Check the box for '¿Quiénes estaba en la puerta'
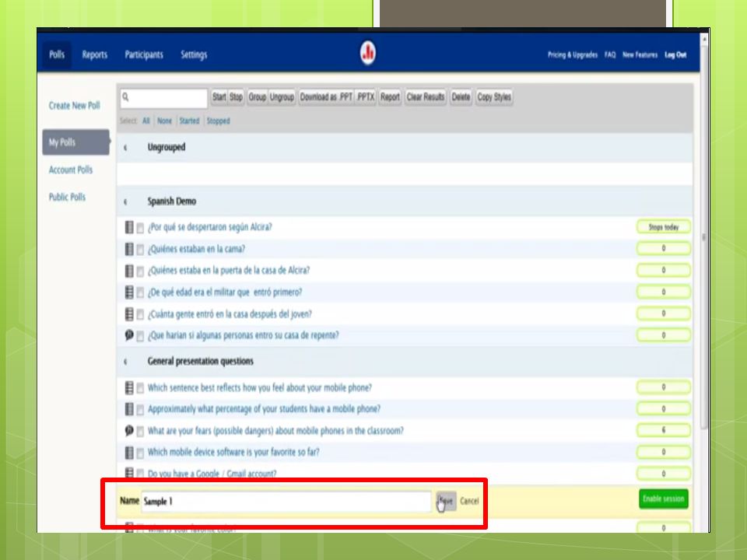 [140, 271]
